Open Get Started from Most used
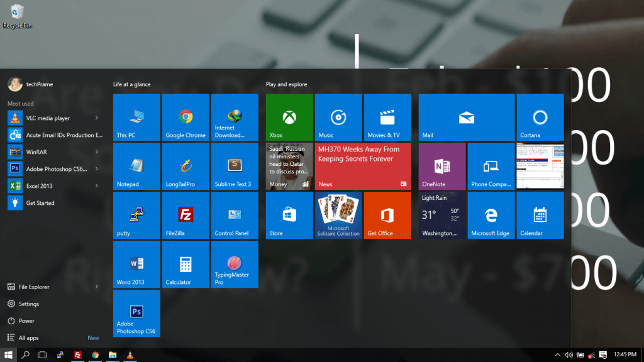 (x=55, y=203)
